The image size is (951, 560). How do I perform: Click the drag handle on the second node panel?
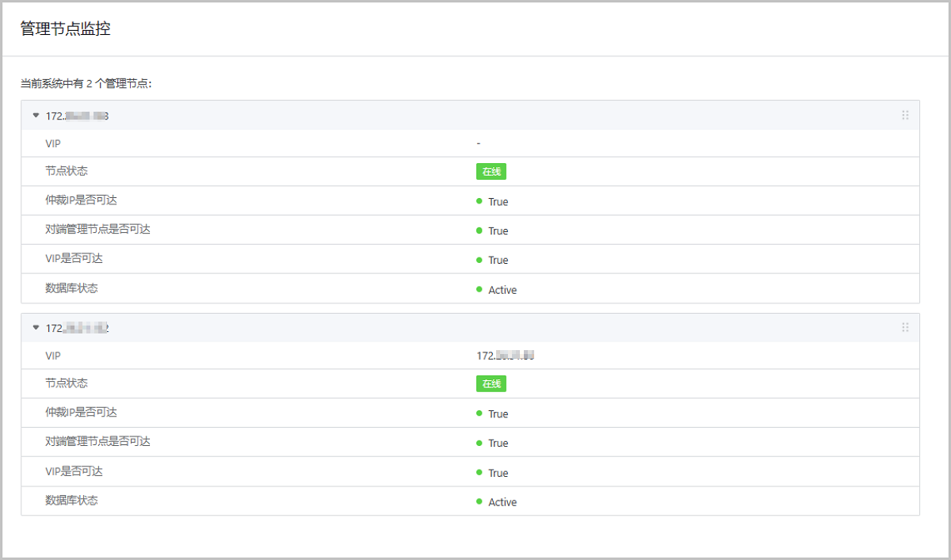pos(905,327)
